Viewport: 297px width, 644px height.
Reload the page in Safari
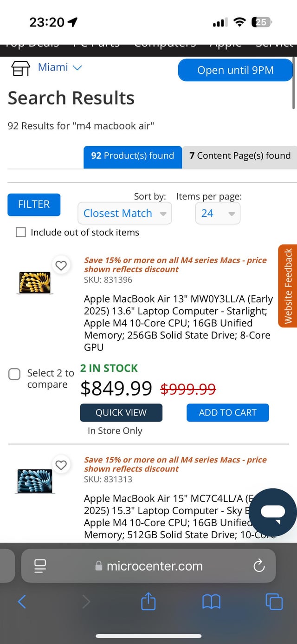tap(258, 566)
